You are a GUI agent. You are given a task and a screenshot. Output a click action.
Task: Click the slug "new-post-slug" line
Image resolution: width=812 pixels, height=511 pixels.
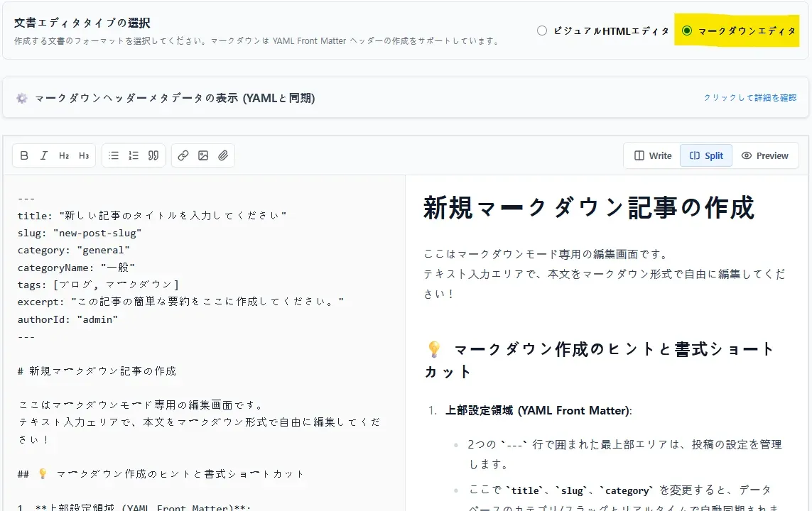pos(80,233)
